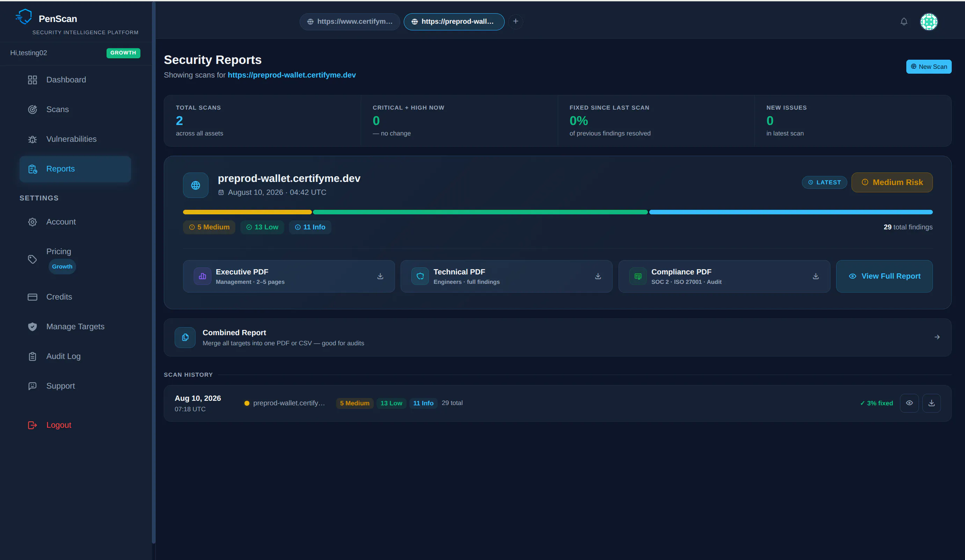Open the Executive PDF card

click(x=289, y=277)
